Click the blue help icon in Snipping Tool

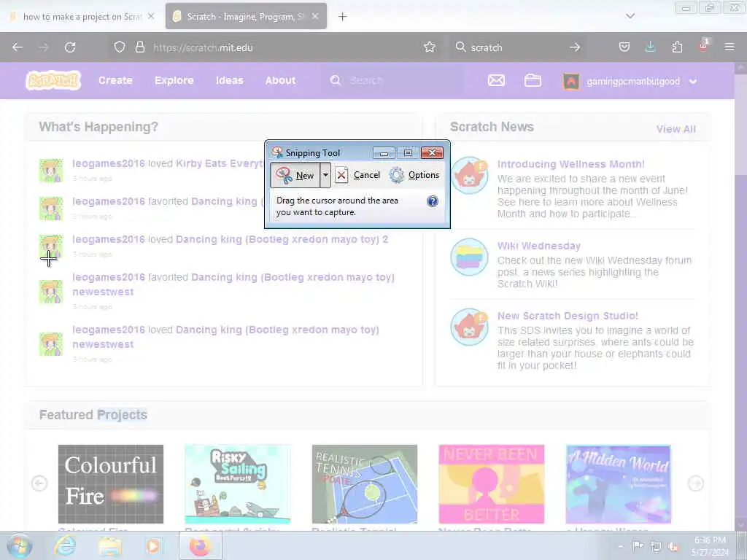coord(432,201)
